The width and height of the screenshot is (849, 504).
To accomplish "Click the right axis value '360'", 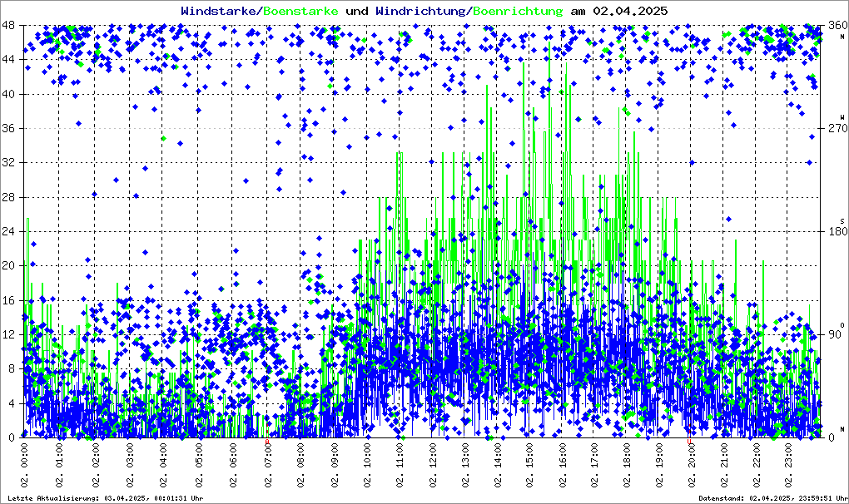I will coord(837,26).
